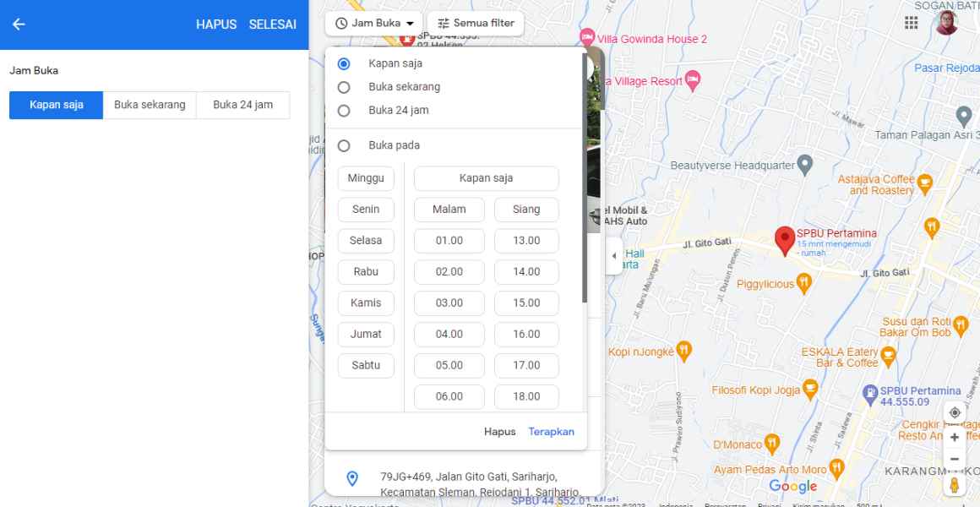Click Filosofi Kopi Jogja cafe marker
Image resolution: width=980 pixels, height=507 pixels.
(x=810, y=390)
